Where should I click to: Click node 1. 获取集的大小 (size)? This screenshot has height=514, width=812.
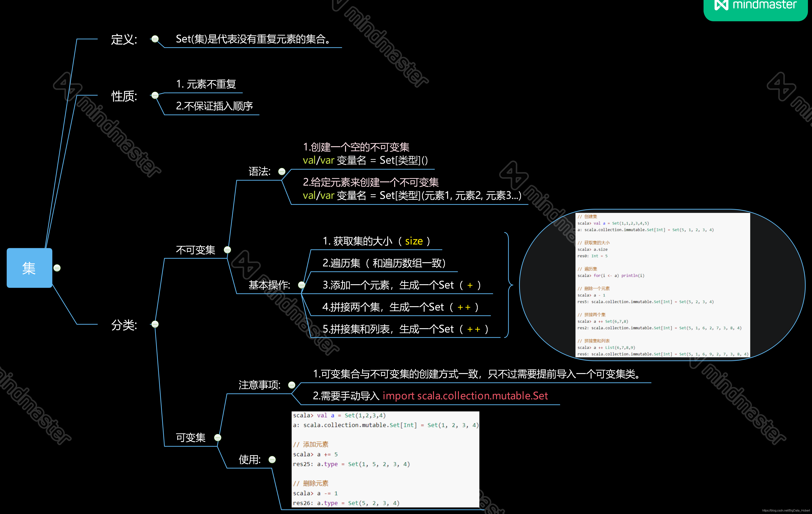point(376,241)
